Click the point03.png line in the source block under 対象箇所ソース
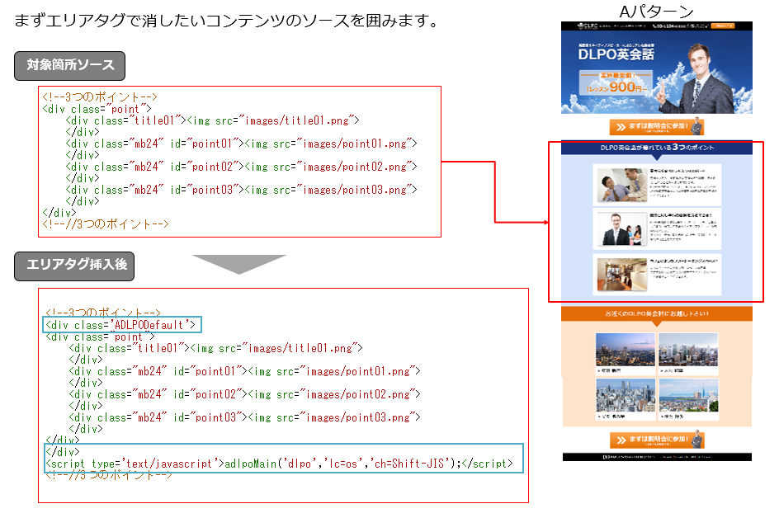The width and height of the screenshot is (779, 532). pyautogui.click(x=242, y=190)
